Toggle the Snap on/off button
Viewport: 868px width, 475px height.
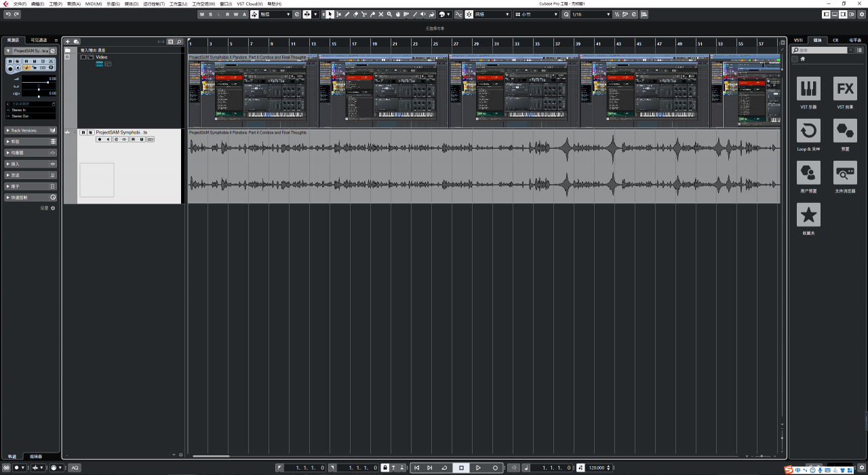[x=468, y=14]
